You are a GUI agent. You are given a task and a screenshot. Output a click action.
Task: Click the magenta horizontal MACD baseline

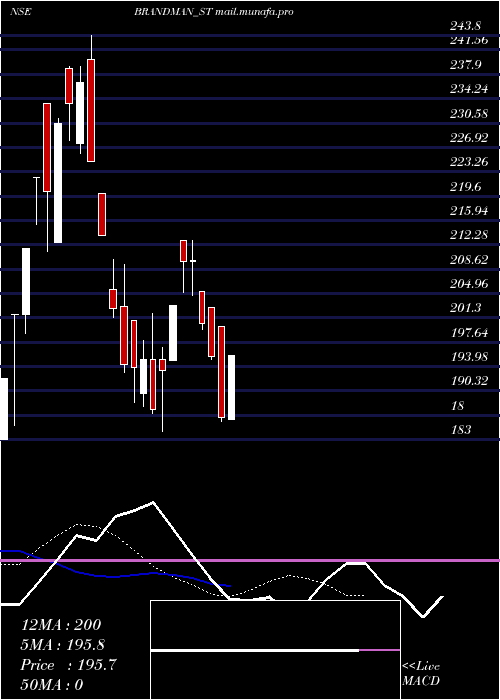pyautogui.click(x=250, y=560)
